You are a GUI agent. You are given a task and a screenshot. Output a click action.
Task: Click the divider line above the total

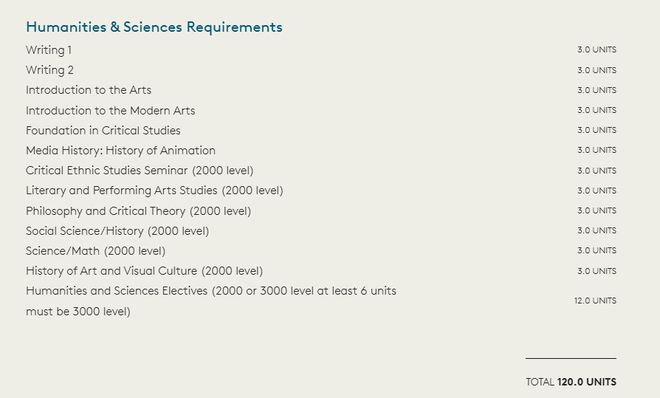(571, 358)
